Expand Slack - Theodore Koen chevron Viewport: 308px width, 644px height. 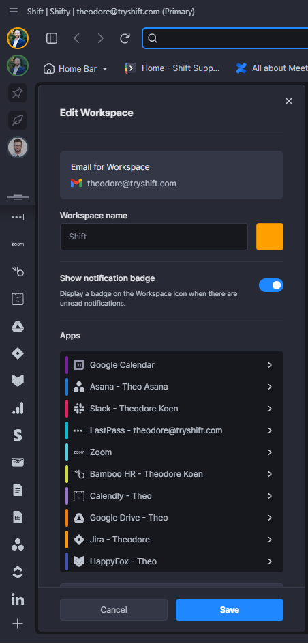point(270,408)
